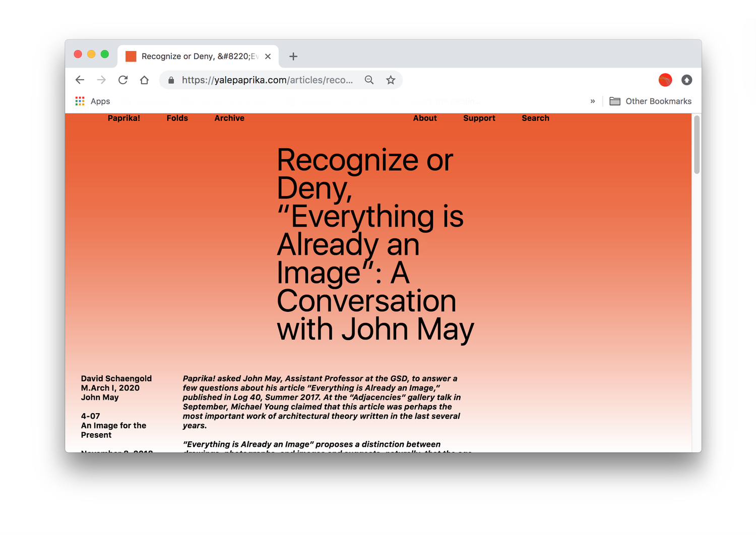Open the Apps shortcut in the bookmarks bar

click(x=92, y=101)
